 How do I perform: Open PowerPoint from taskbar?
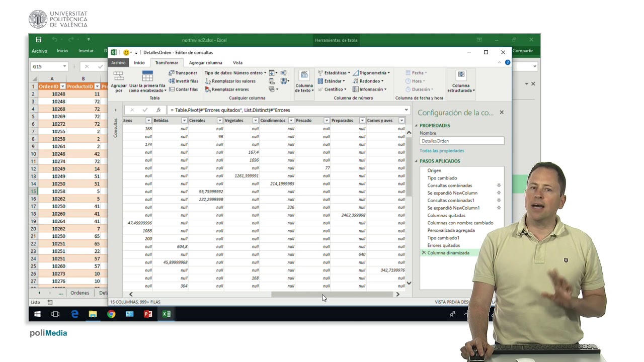(x=148, y=314)
